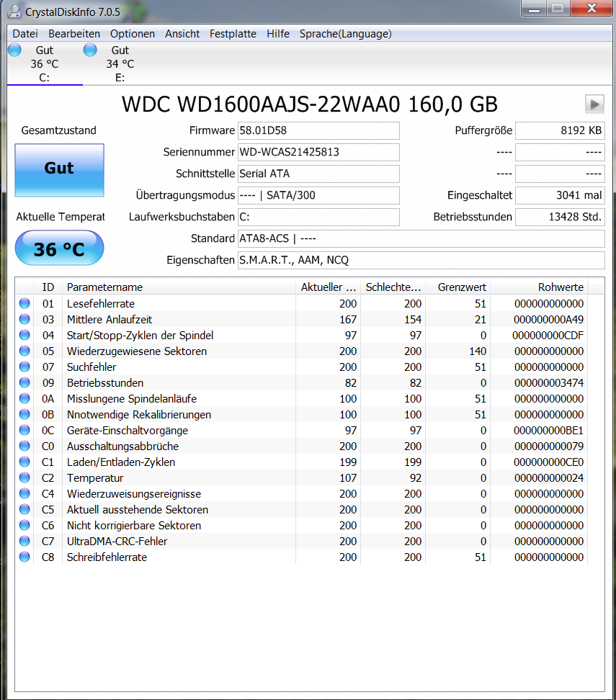
Task: Click the blue Gut health status button
Action: point(59,170)
